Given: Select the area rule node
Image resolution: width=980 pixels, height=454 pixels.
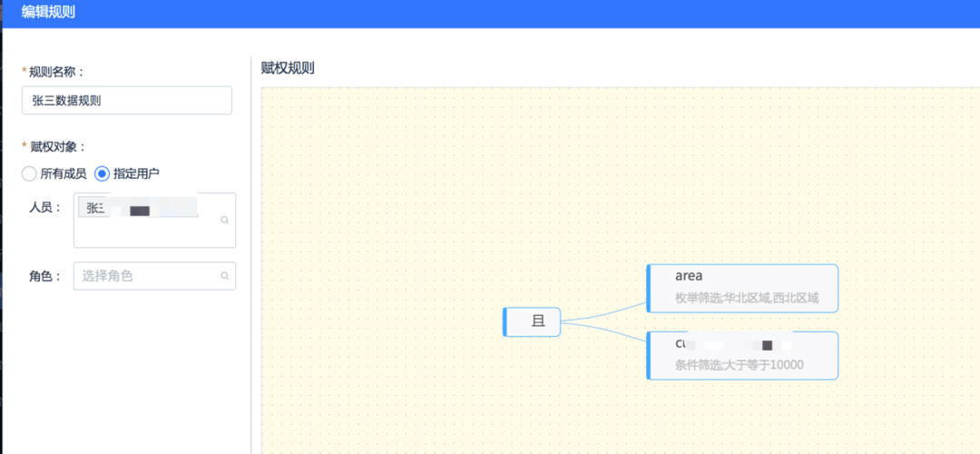Looking at the screenshot, I should tap(742, 288).
